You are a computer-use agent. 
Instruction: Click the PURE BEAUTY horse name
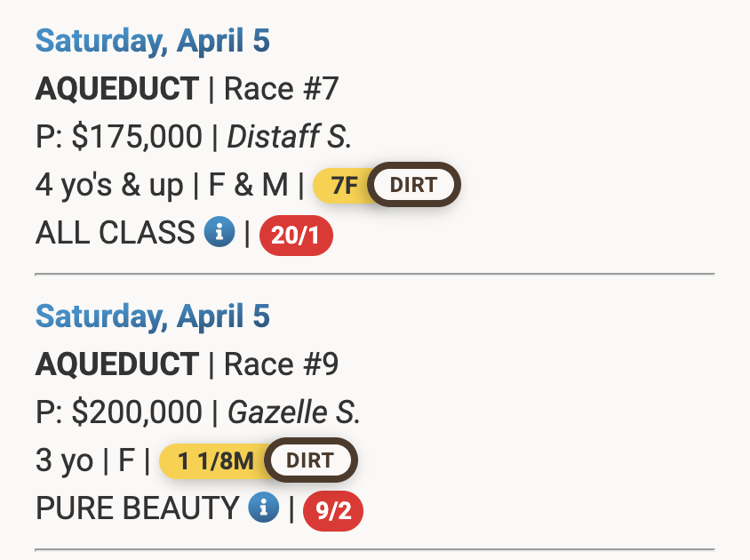point(137,508)
